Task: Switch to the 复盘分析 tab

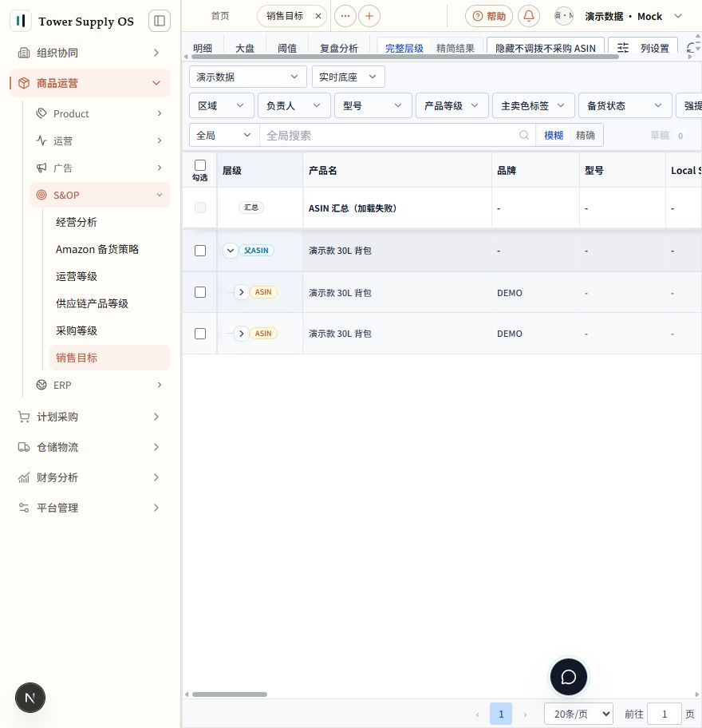Action: tap(339, 48)
